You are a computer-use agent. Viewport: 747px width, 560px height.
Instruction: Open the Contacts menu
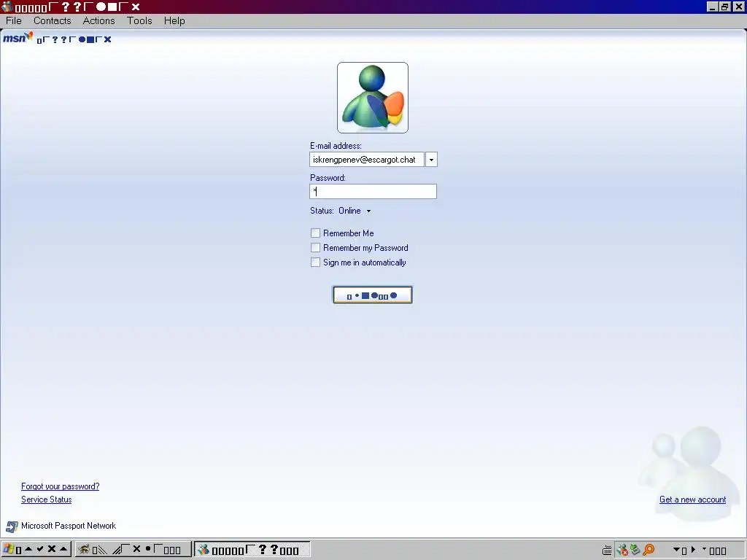(53, 20)
